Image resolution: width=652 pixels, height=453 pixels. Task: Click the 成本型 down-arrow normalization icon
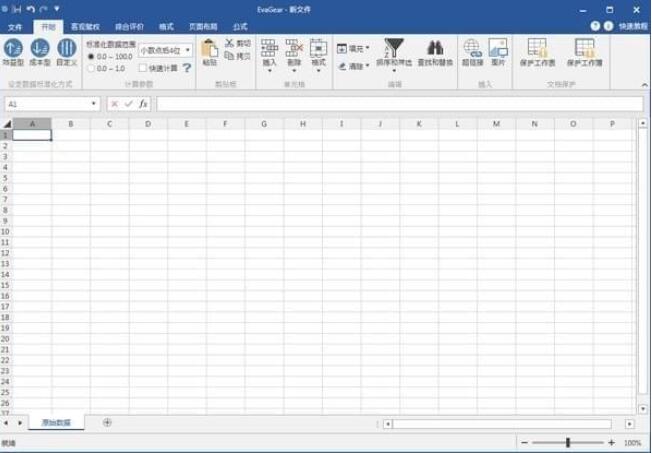pos(40,48)
